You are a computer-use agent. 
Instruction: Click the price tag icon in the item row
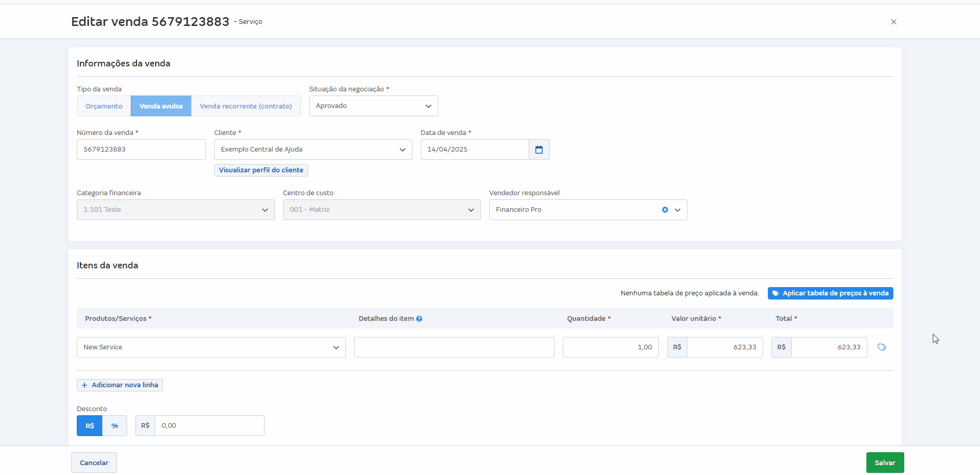click(x=881, y=347)
